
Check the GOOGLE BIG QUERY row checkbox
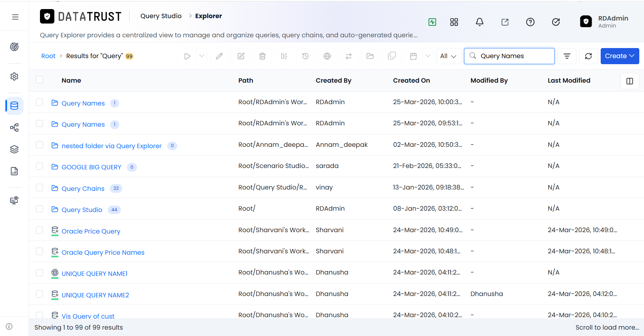pyautogui.click(x=40, y=166)
